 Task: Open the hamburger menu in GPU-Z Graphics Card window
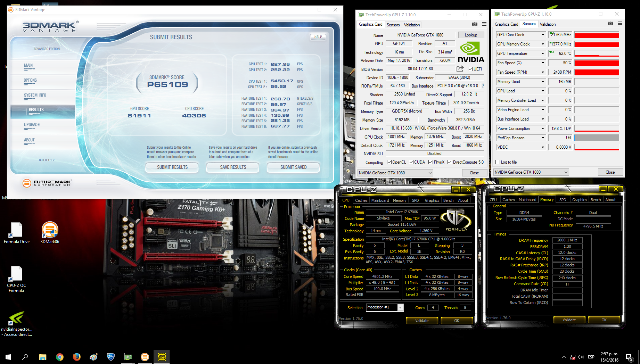[484, 24]
